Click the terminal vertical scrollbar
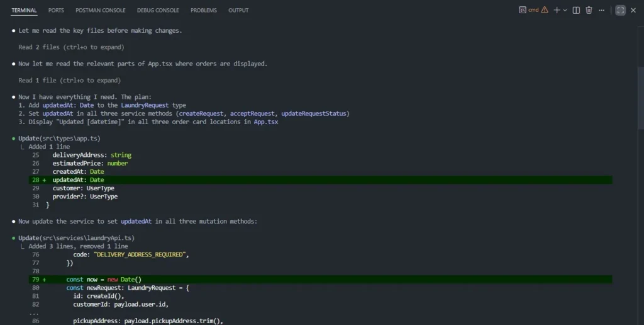Image resolution: width=644 pixels, height=325 pixels. point(641,99)
